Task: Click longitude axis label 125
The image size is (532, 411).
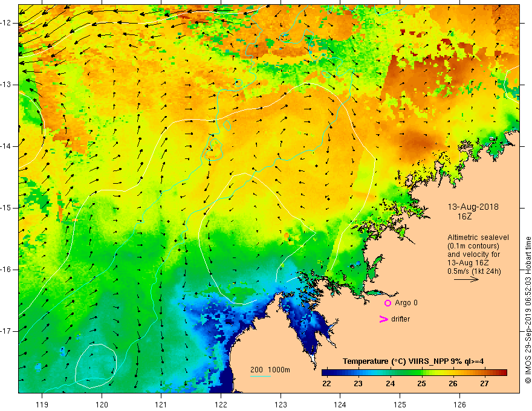Action: point(400,404)
